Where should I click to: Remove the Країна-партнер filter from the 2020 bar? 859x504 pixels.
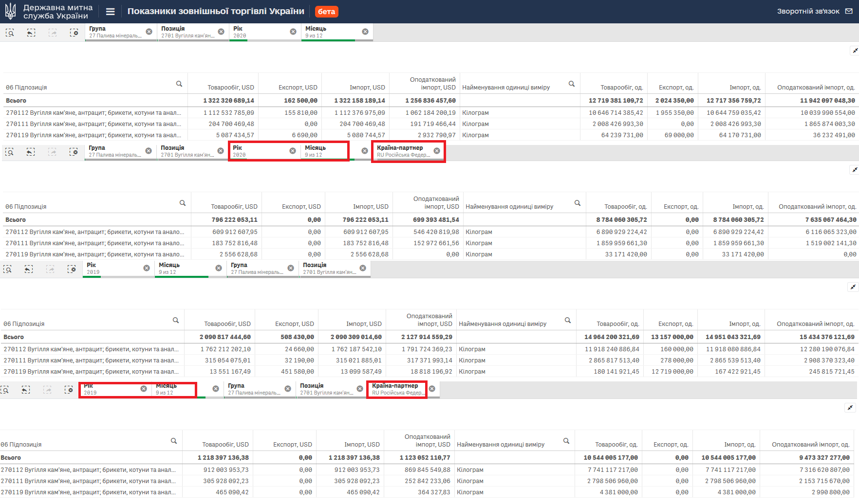437,151
